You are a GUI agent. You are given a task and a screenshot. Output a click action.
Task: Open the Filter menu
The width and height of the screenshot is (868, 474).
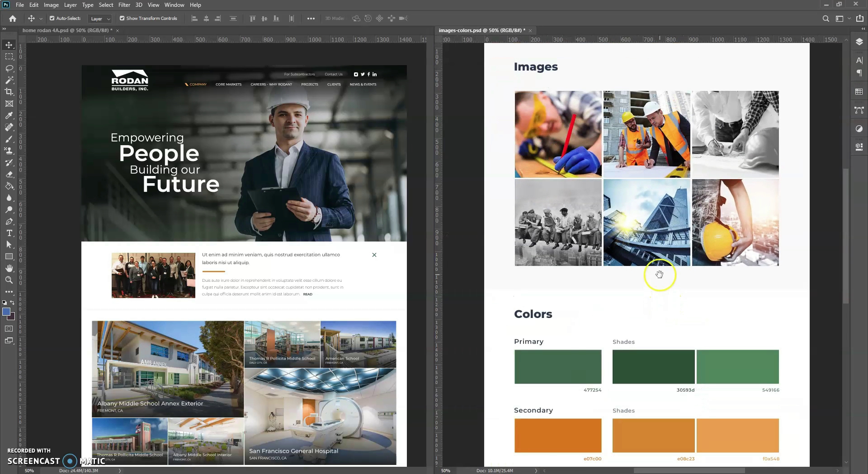click(x=124, y=5)
